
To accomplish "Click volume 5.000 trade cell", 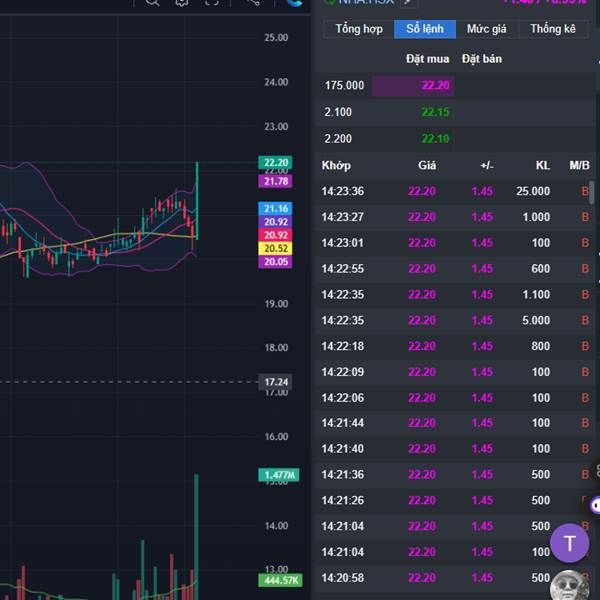I will pos(536,320).
